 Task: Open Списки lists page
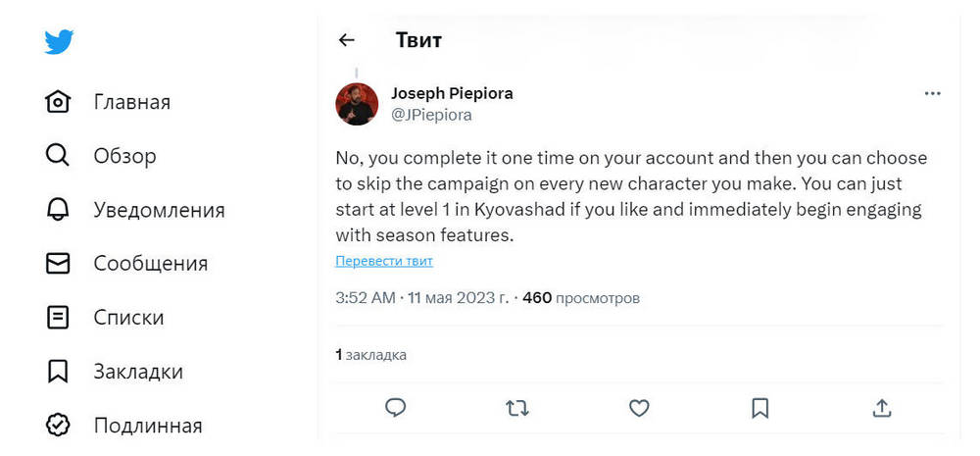pos(128,318)
